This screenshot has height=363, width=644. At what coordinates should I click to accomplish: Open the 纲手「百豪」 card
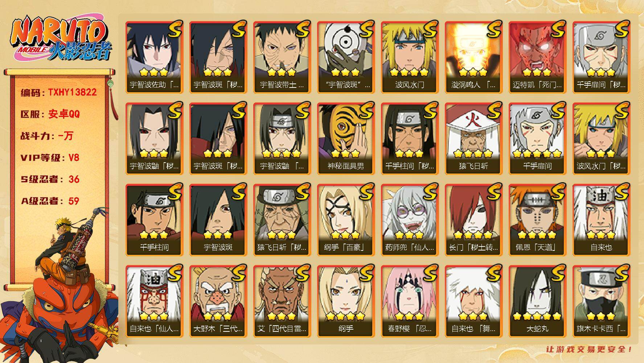point(346,220)
